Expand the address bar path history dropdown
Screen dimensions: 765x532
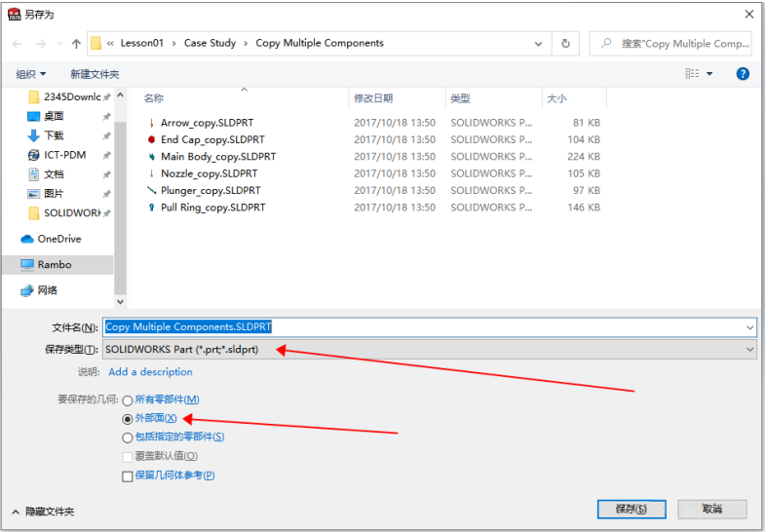(539, 44)
